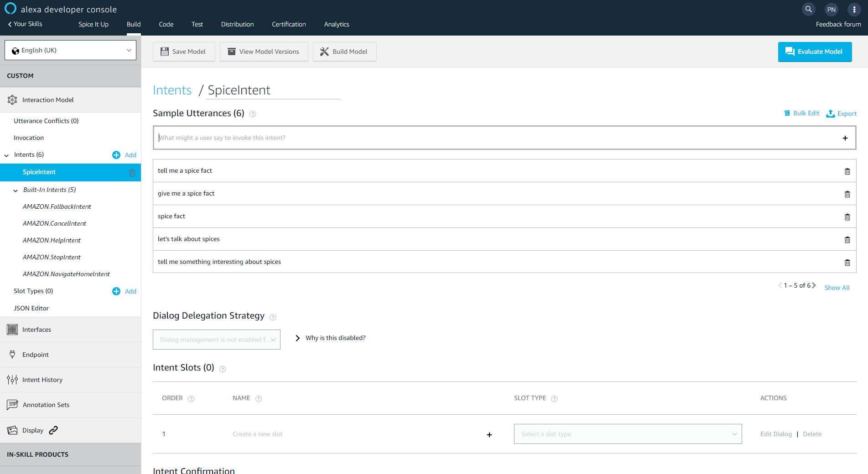Click View Model Versions button
Image resolution: width=868 pixels, height=474 pixels.
(264, 52)
